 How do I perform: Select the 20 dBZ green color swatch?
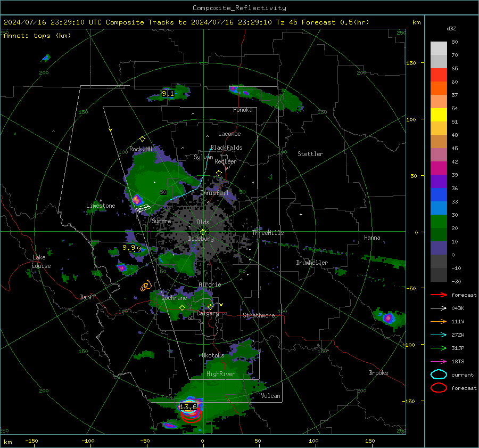[439, 222]
